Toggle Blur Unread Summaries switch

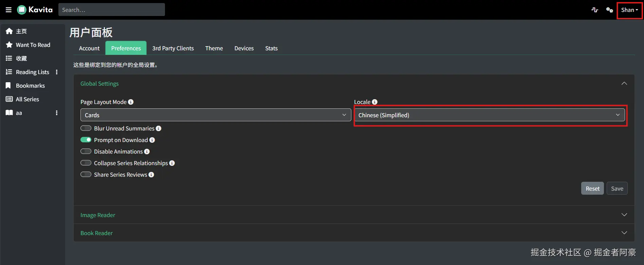click(x=86, y=128)
